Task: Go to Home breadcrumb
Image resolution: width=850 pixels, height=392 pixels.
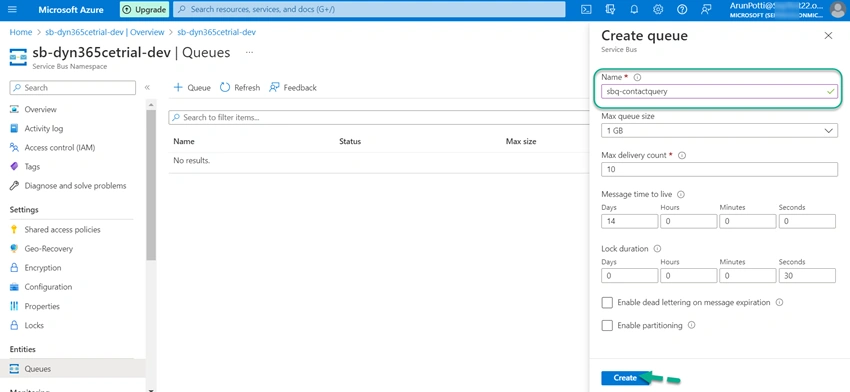Action: (x=21, y=32)
